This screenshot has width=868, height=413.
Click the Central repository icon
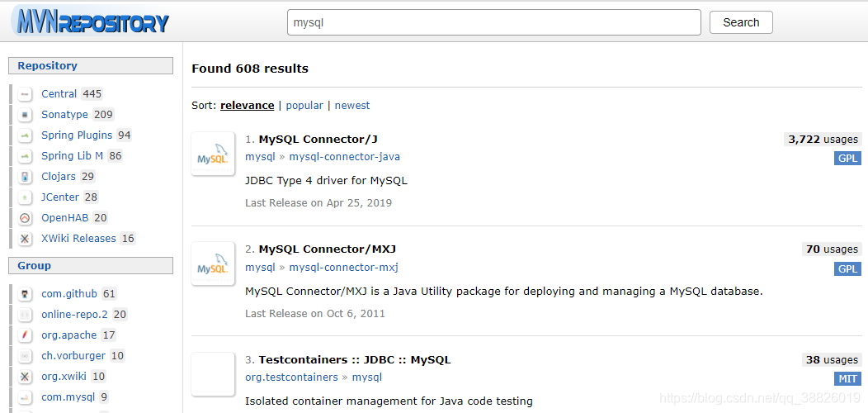25,94
